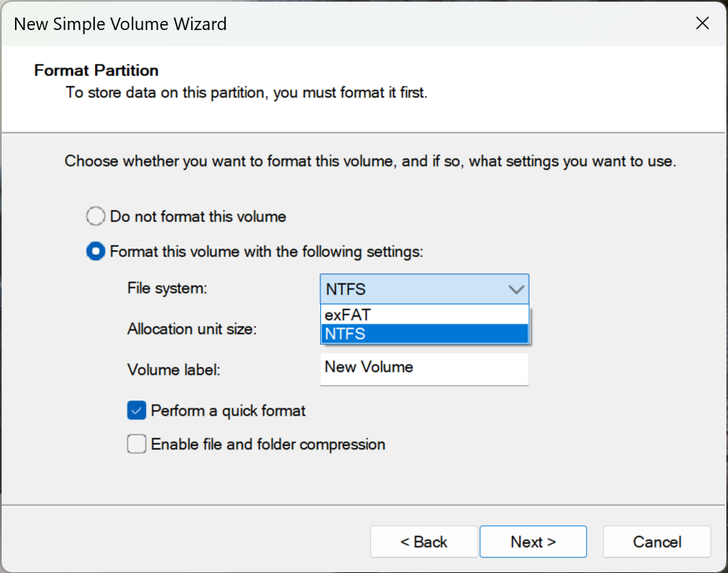Select 'Format this volume with the following settings' radio
This screenshot has height=573, width=728.
(96, 251)
